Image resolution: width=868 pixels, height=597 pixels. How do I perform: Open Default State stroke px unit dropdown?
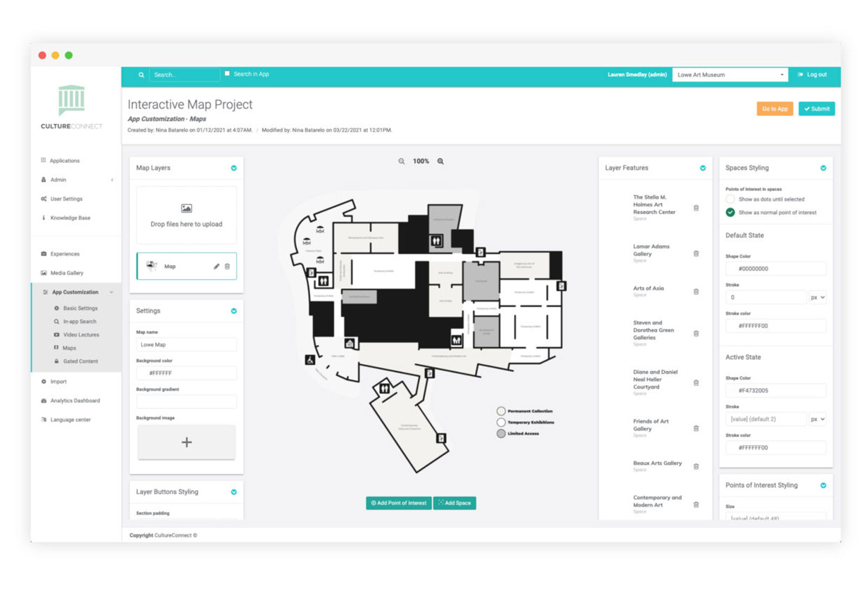(x=817, y=297)
